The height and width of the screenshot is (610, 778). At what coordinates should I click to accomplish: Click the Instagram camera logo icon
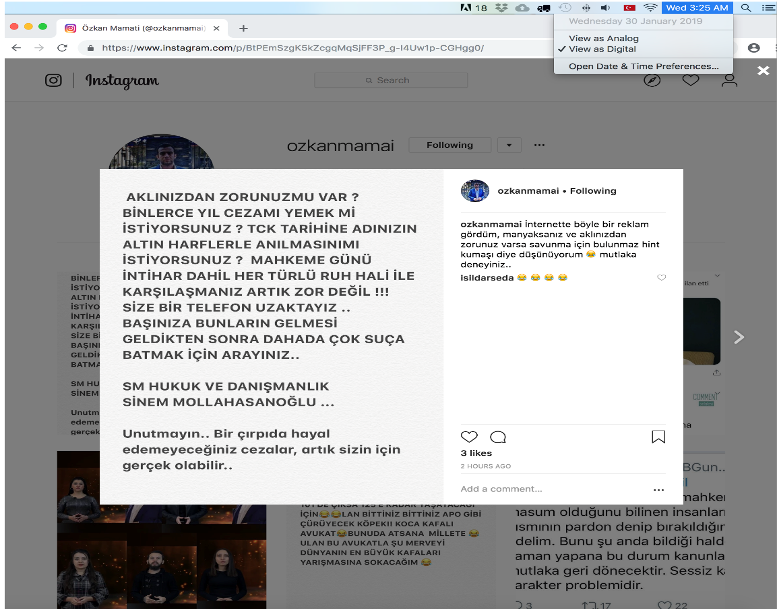pos(54,80)
